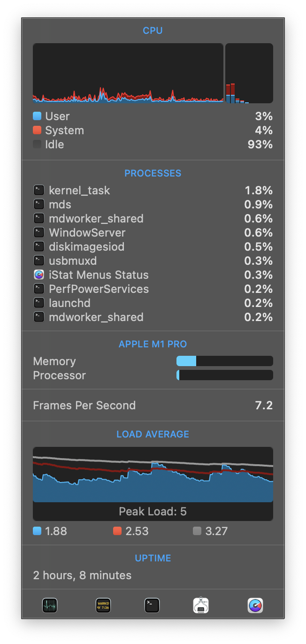
Task: Launch the Console app icon
Action: tap(103, 606)
